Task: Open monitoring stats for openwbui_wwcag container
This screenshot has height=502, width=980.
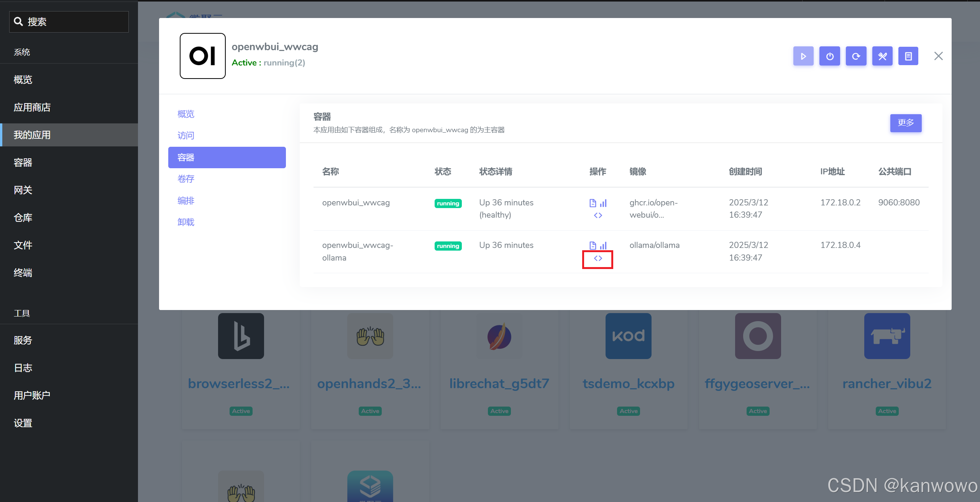Action: click(603, 203)
